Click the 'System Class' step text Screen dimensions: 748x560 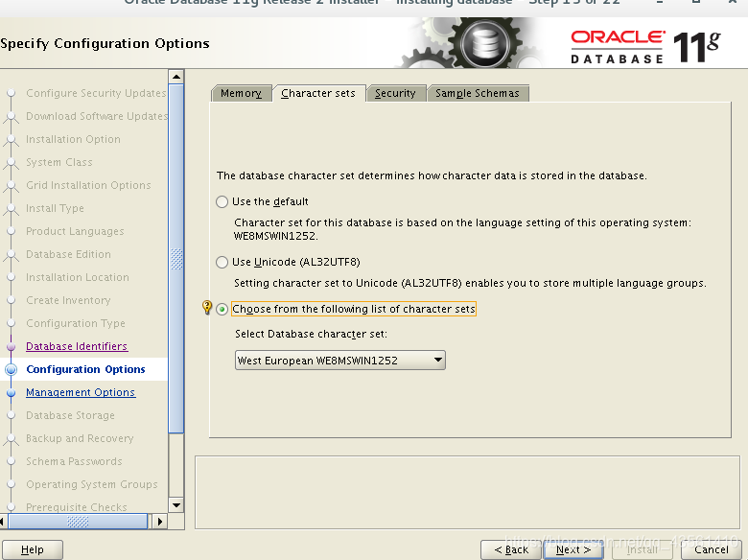(x=59, y=162)
